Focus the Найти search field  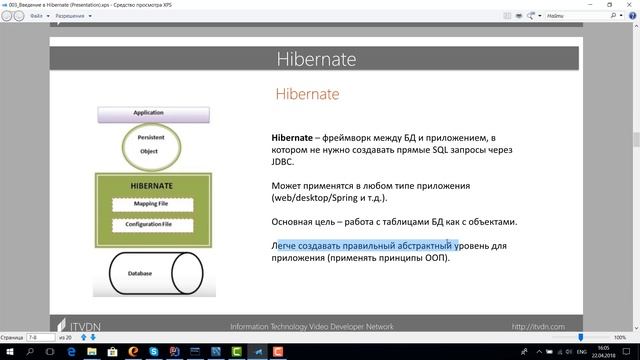click(577, 16)
